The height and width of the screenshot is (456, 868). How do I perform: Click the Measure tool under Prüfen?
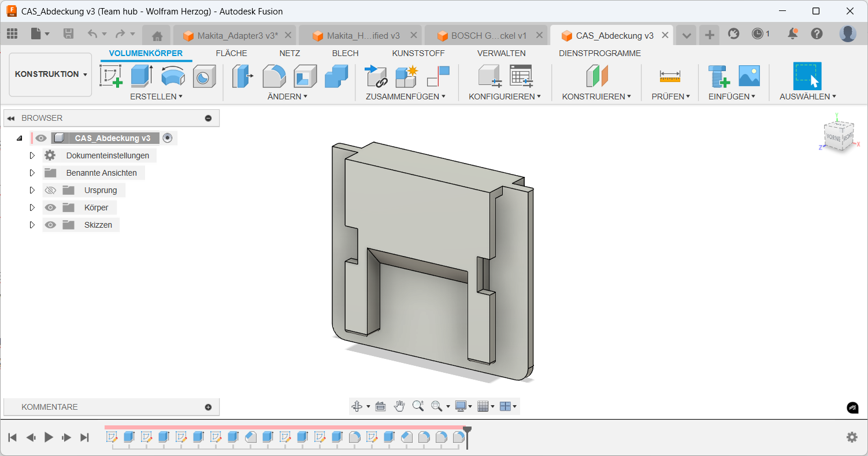670,76
